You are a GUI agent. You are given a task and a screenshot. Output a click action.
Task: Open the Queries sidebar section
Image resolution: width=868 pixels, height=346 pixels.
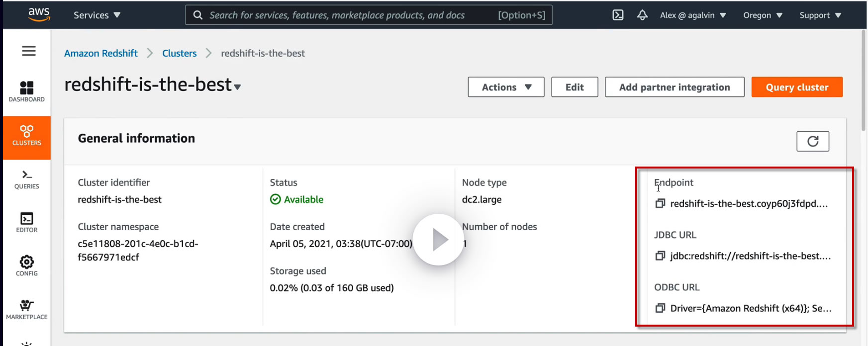(x=27, y=179)
